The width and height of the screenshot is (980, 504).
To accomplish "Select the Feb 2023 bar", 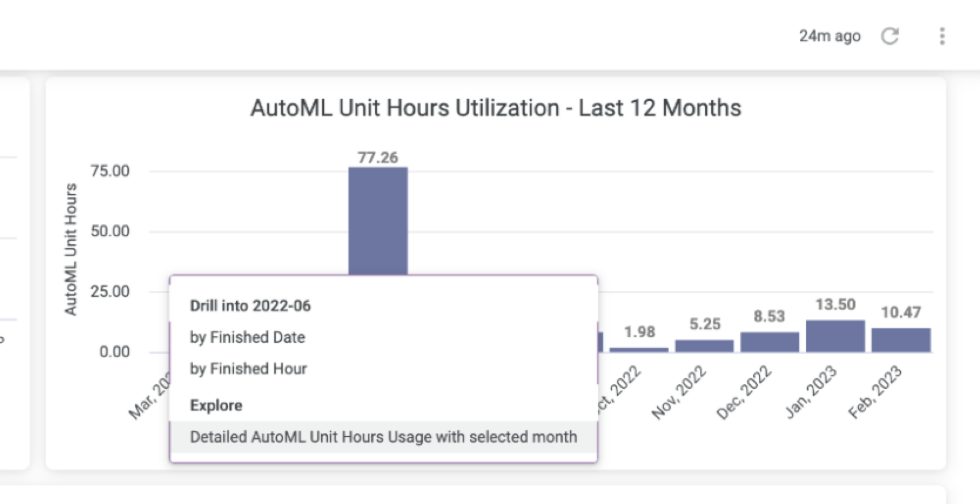I will (x=900, y=340).
